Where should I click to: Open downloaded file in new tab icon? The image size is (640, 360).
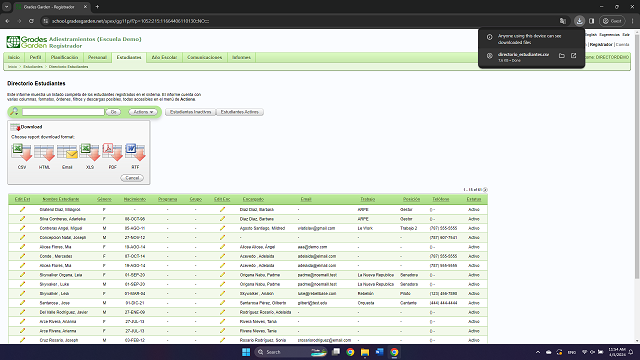[573, 56]
